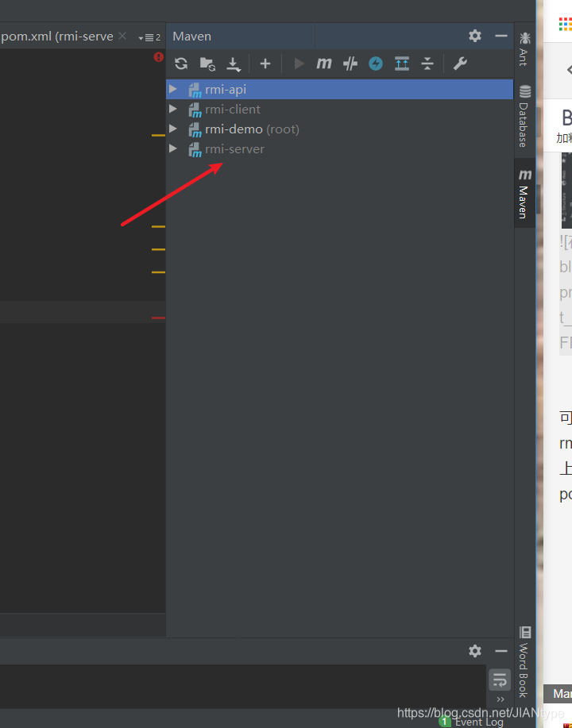This screenshot has height=728, width=572.
Task: Click the Maven panel title
Action: 192,37
